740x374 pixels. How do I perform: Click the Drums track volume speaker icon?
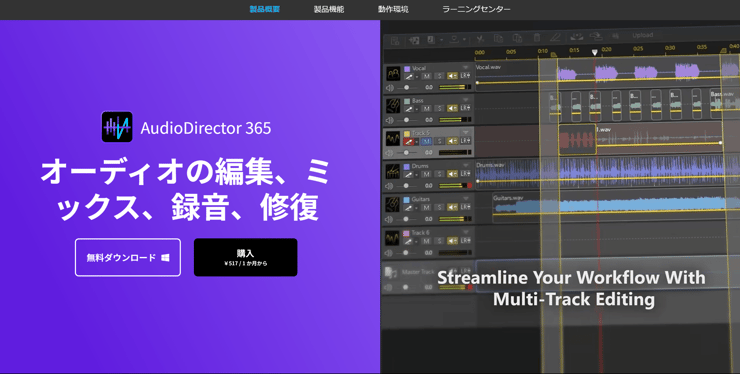(389, 186)
